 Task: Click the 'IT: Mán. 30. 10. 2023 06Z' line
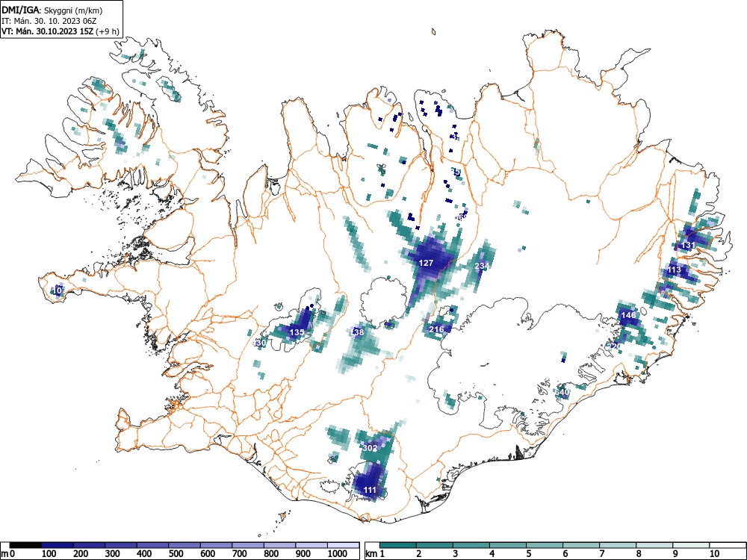pos(49,21)
